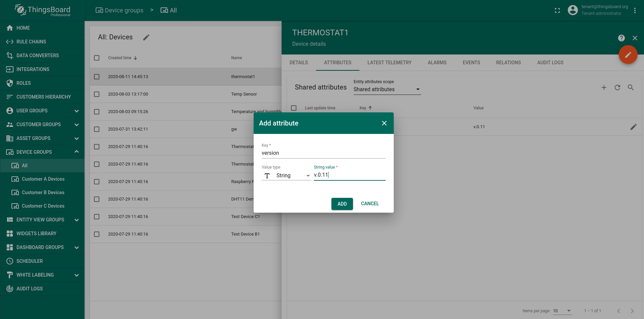Image resolution: width=644 pixels, height=319 pixels.
Task: Edit the All: Devices group title
Action: pos(146,37)
